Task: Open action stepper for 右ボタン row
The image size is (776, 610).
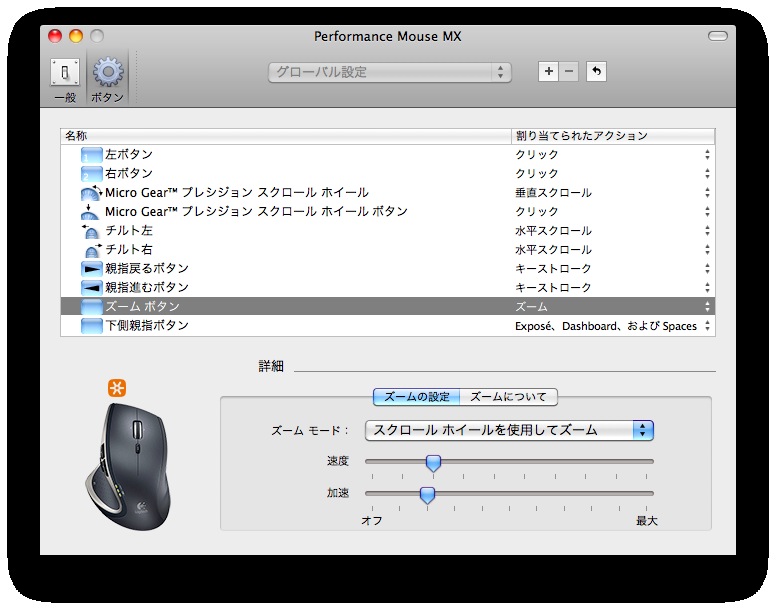Action: [x=707, y=174]
